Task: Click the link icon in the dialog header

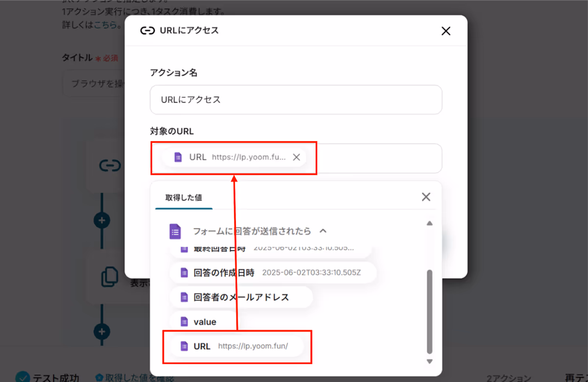Action: (147, 31)
